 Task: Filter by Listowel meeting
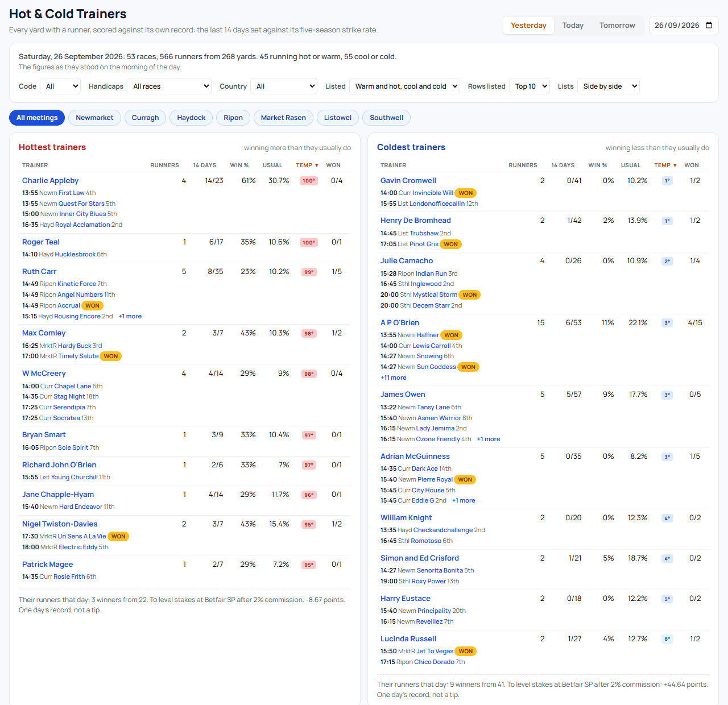338,118
